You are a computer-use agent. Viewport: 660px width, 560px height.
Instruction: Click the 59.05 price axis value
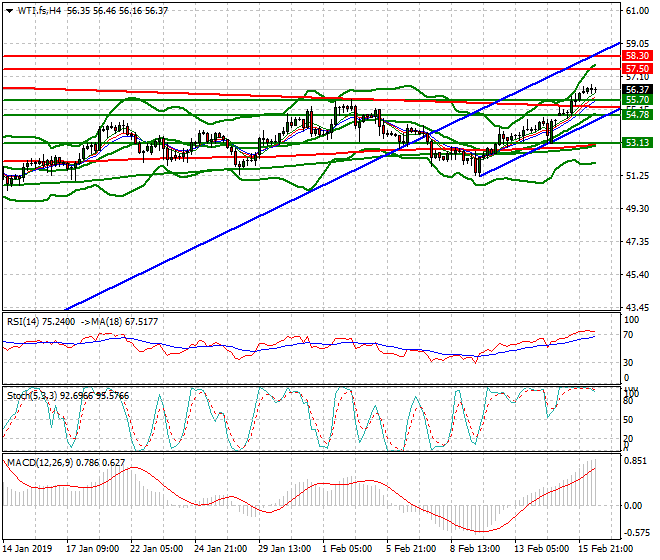pyautogui.click(x=637, y=44)
